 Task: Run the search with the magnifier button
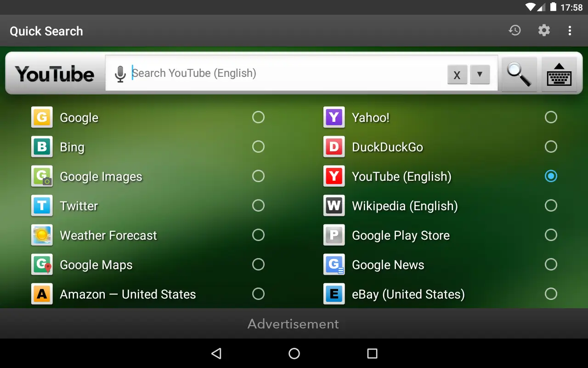519,74
